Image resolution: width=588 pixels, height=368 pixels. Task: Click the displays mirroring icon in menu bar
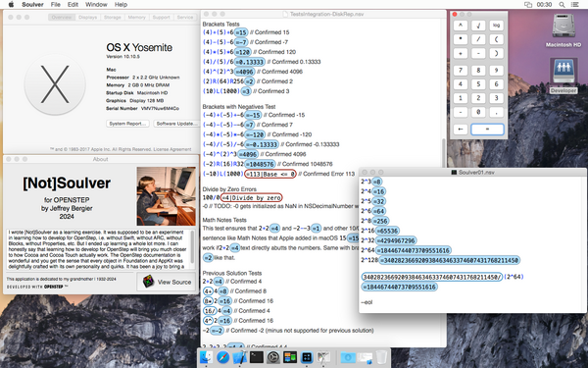(528, 5)
